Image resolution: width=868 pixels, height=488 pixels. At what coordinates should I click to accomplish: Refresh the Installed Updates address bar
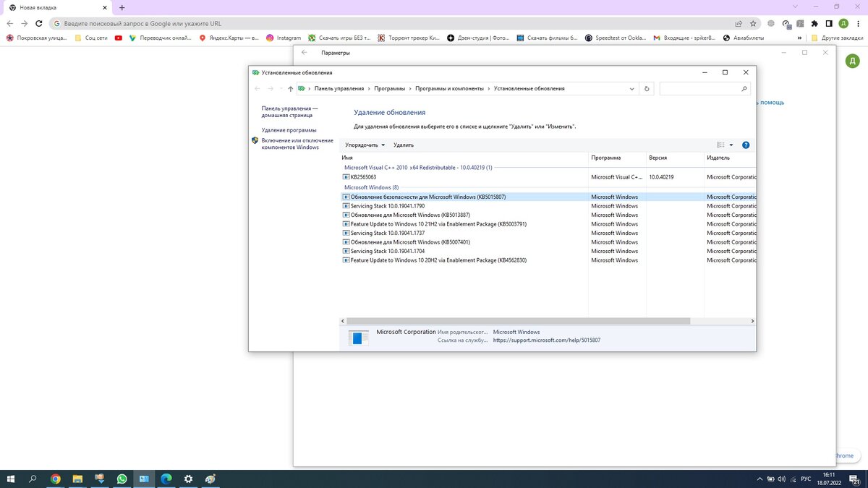(x=647, y=89)
